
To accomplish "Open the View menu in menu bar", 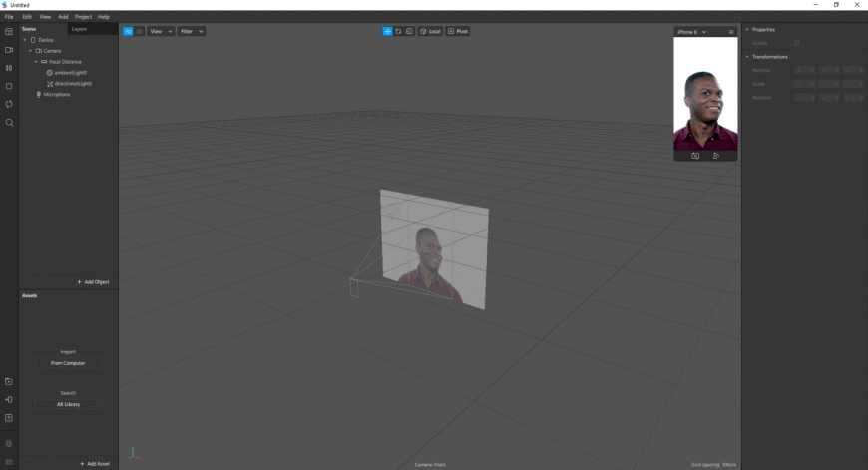I will point(45,17).
